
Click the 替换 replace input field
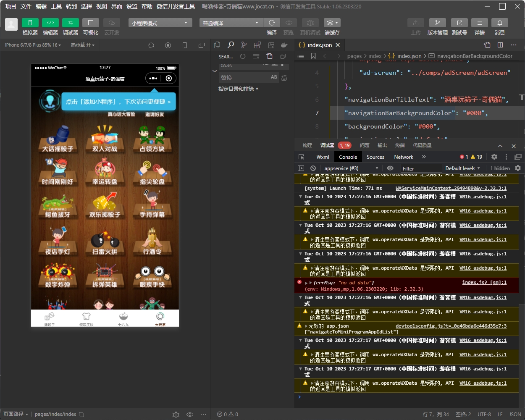244,78
